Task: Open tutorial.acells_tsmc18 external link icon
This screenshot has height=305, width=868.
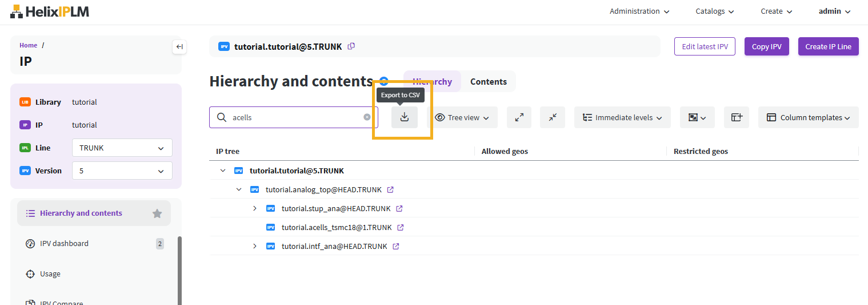Action: (x=401, y=227)
